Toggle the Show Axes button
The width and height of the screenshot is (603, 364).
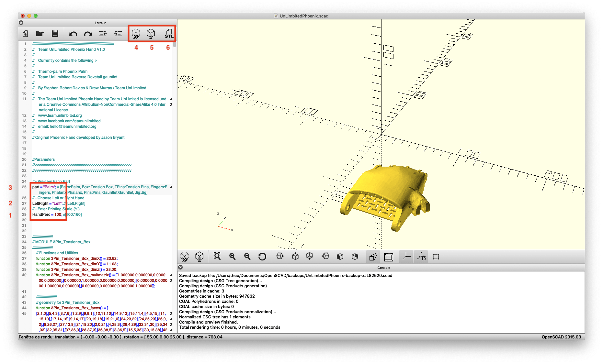406,257
